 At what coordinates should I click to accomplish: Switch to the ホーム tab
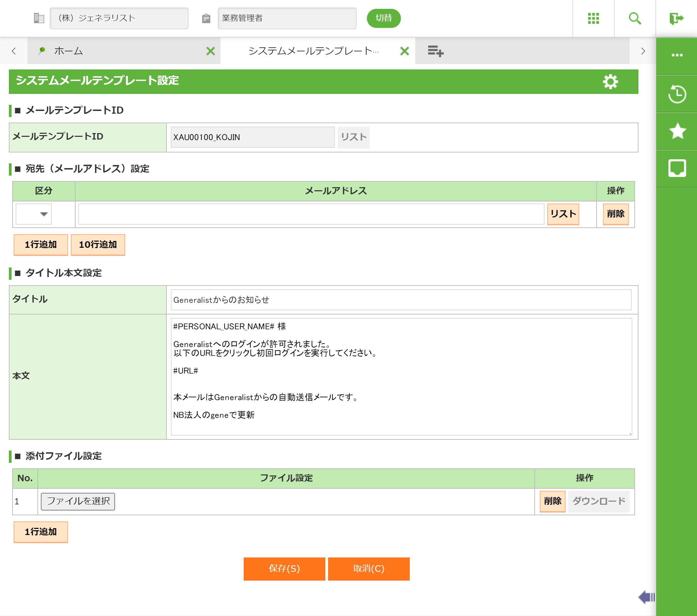click(x=68, y=51)
